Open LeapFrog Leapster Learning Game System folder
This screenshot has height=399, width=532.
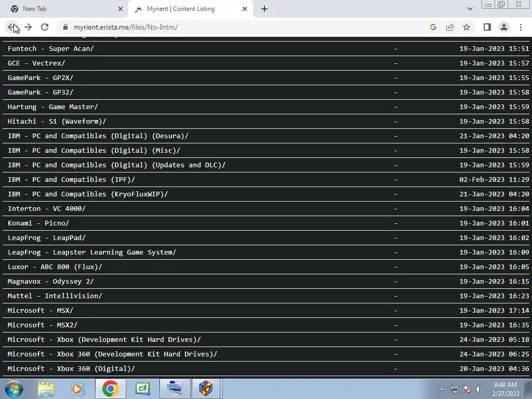tap(91, 252)
